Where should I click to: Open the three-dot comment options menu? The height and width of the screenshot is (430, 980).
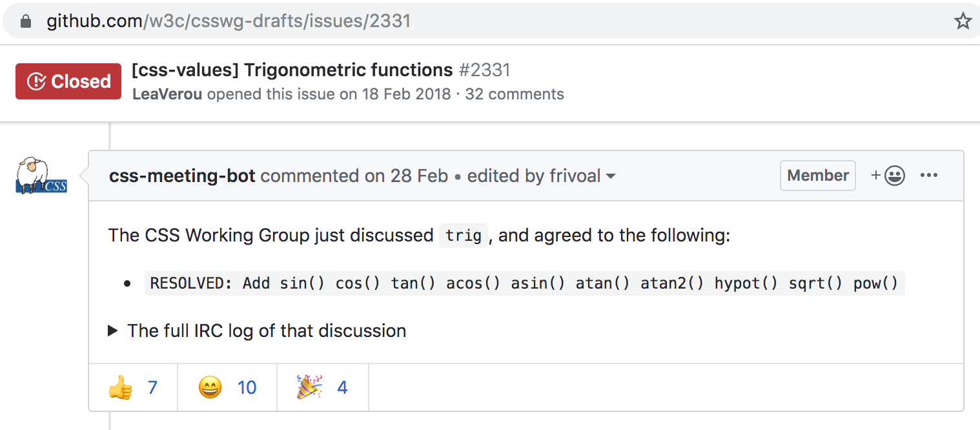coord(928,176)
